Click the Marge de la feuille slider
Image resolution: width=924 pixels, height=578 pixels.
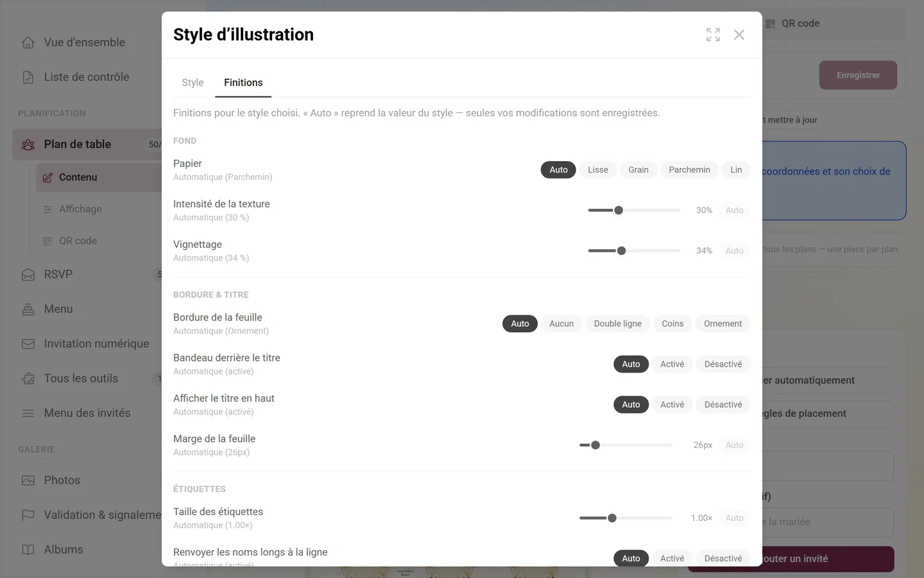point(626,445)
